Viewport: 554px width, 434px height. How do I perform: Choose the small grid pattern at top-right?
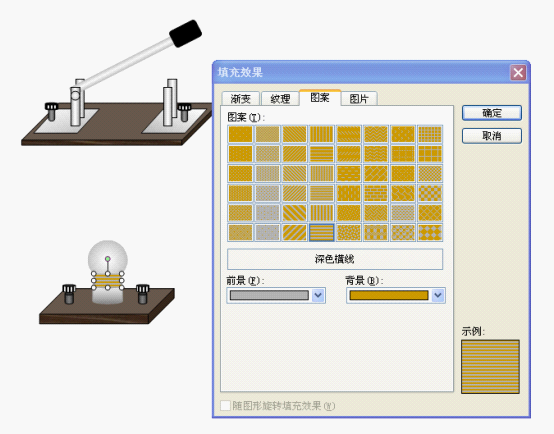pos(430,134)
